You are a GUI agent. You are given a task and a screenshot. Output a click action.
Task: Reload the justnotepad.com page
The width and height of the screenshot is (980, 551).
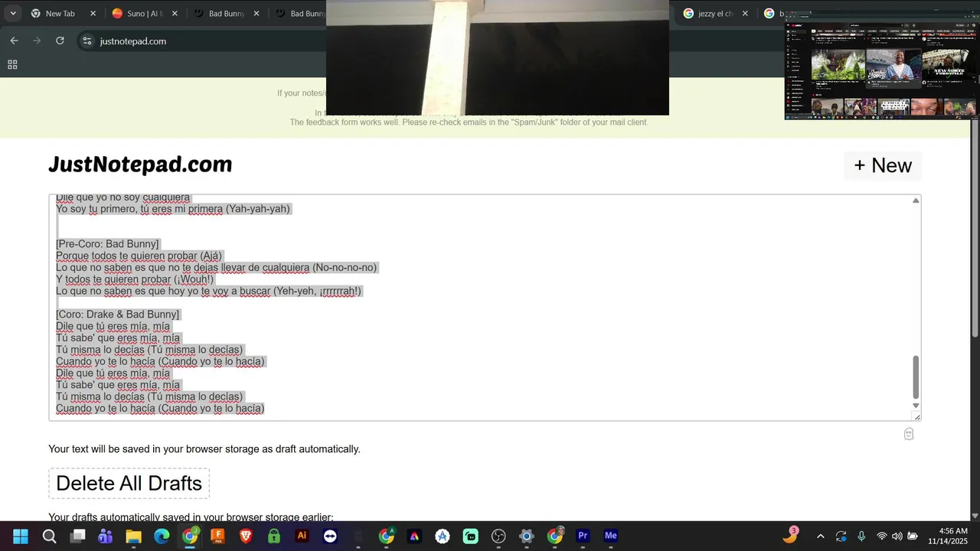(60, 41)
